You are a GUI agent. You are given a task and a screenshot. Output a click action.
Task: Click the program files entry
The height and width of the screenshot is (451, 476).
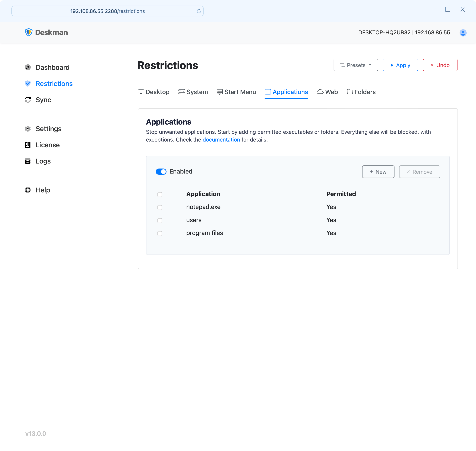(x=204, y=233)
